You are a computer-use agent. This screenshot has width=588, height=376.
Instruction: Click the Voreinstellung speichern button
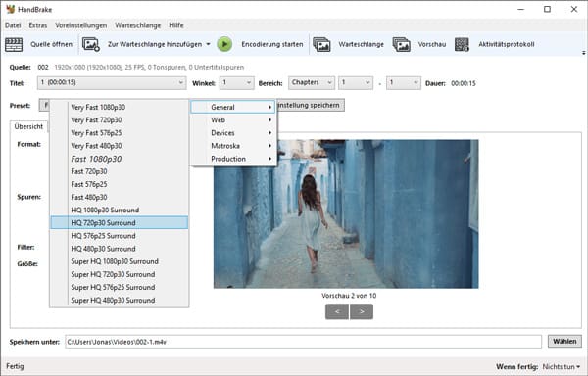pyautogui.click(x=311, y=105)
